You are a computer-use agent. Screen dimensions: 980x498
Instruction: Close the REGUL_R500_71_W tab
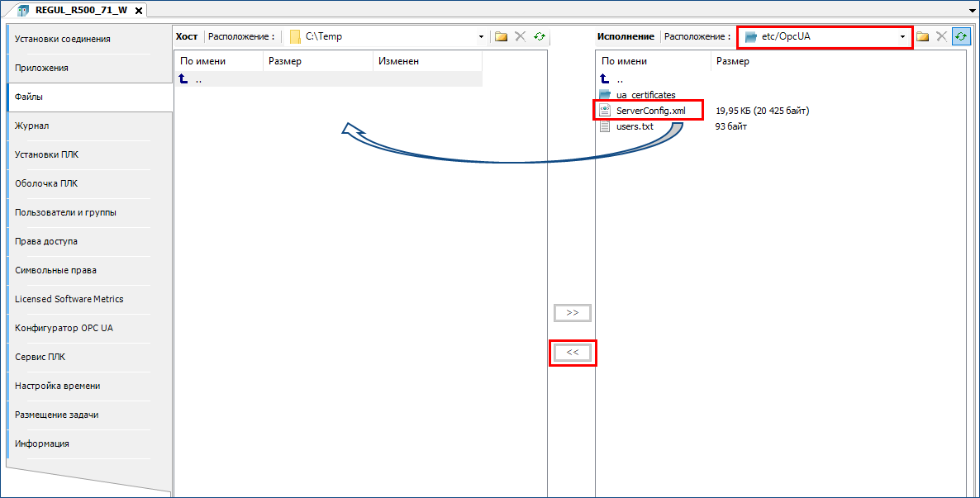pyautogui.click(x=138, y=11)
